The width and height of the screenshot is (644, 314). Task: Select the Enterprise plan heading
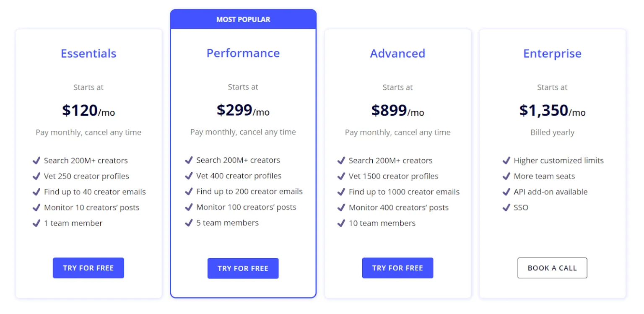(x=552, y=54)
